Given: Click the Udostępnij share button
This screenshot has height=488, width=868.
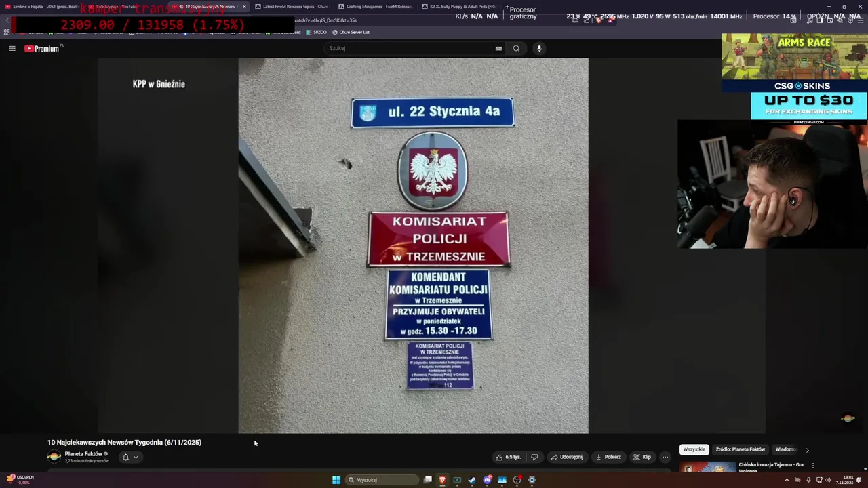Looking at the screenshot, I should (x=567, y=457).
